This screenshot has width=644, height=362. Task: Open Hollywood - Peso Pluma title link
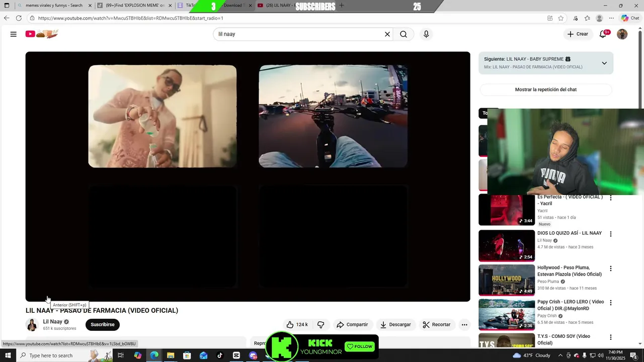coord(570,271)
